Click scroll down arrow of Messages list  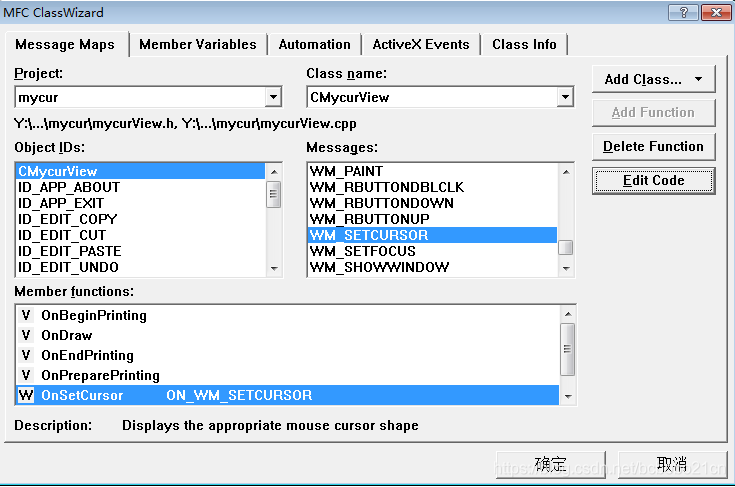click(566, 268)
